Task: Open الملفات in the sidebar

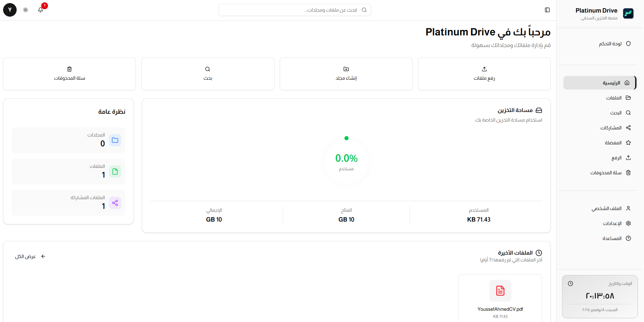Action: 600,98
